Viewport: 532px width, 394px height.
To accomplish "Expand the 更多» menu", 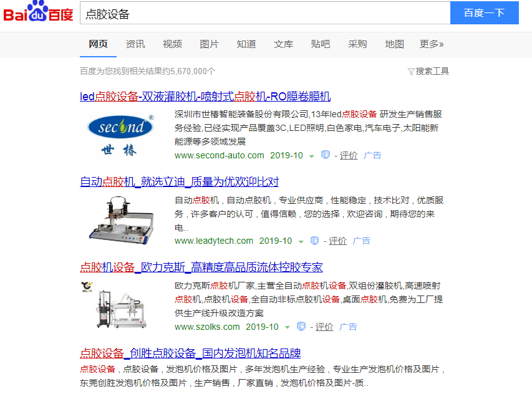I will [x=431, y=44].
